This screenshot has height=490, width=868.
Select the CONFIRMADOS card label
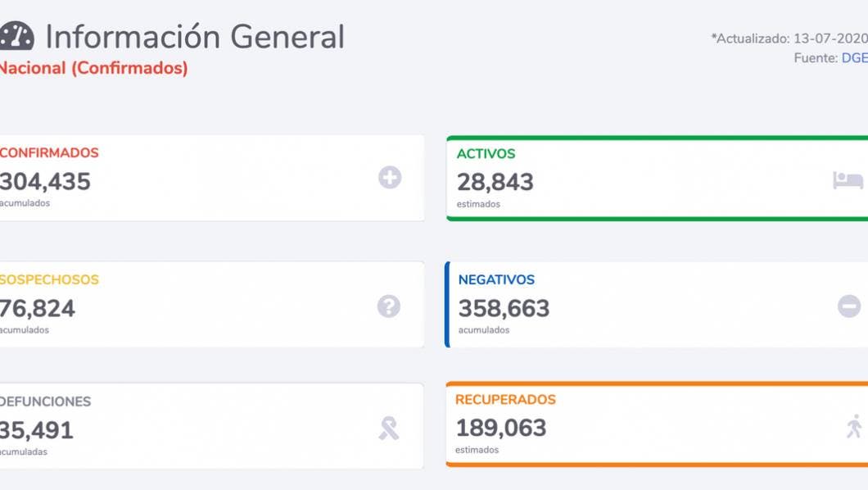point(49,153)
